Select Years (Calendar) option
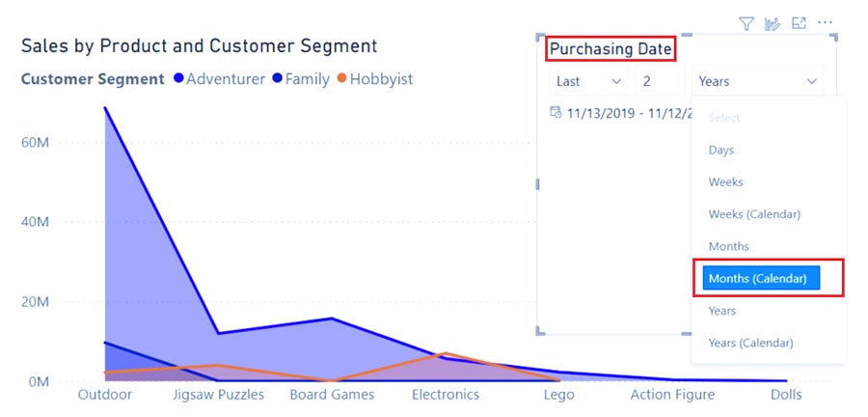 pos(750,343)
